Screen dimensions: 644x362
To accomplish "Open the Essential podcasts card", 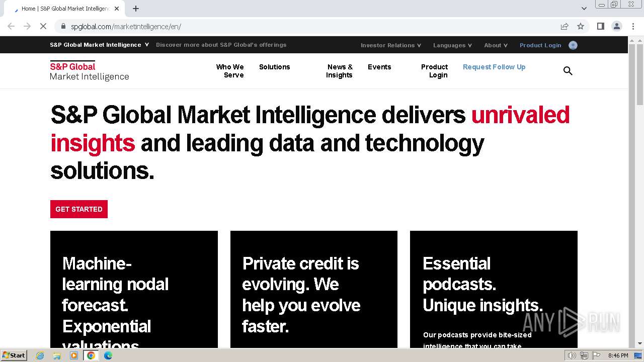I will tap(494, 290).
